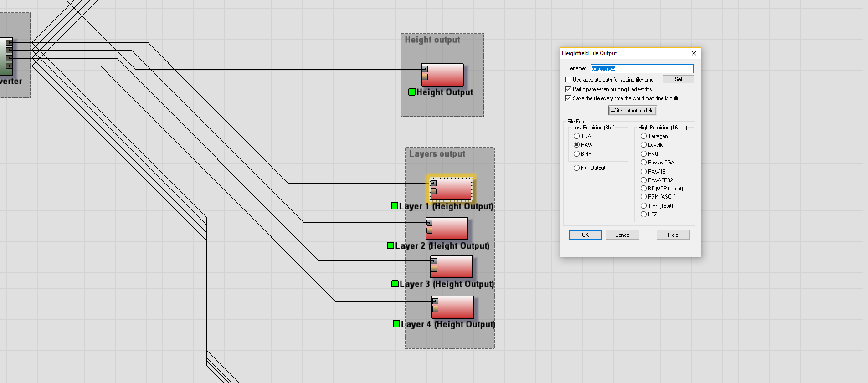
Task: Click the Layer 1 (Height Output) label
Action: tap(446, 206)
